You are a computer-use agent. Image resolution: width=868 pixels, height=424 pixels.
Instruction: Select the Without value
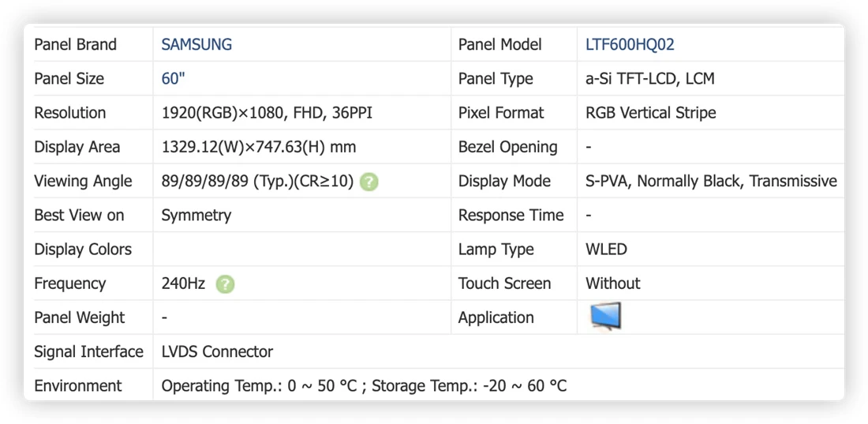(x=613, y=283)
